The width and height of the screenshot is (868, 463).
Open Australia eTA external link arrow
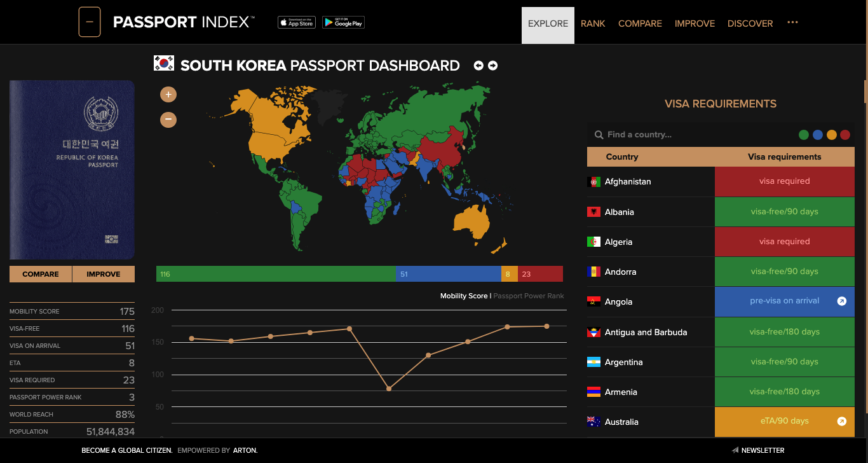(842, 421)
